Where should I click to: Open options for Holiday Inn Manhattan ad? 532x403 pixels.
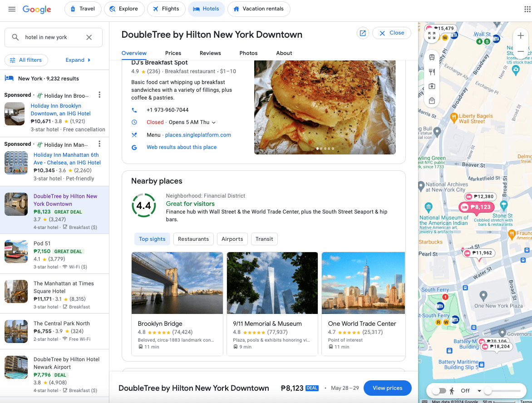99,144
